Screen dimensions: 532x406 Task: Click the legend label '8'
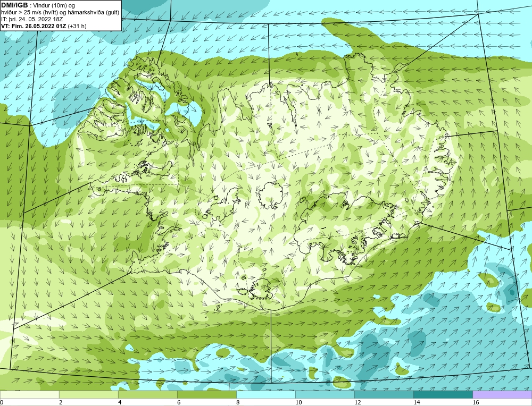[x=238, y=402]
